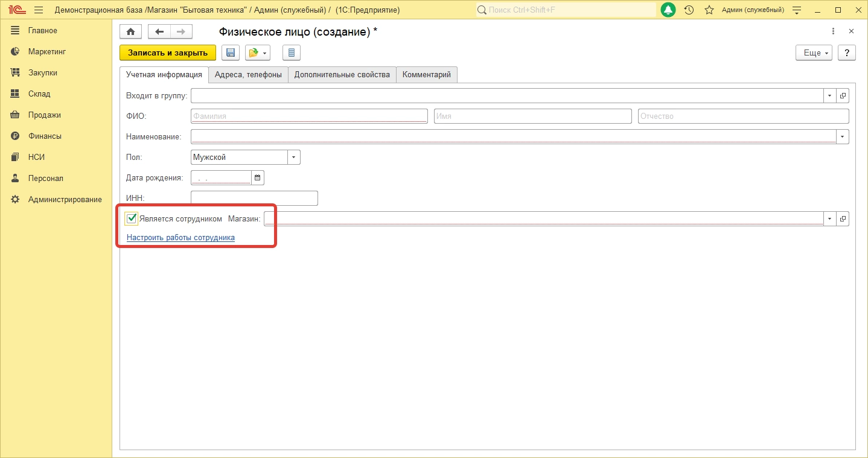Open НСИ section in sidebar
Image resolution: width=868 pixels, height=458 pixels.
[37, 157]
